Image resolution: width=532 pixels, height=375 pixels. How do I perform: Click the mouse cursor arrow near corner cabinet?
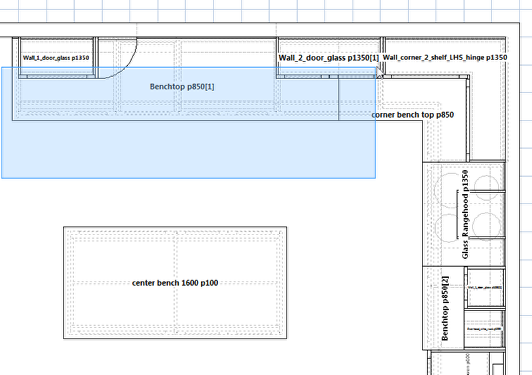click(x=380, y=73)
